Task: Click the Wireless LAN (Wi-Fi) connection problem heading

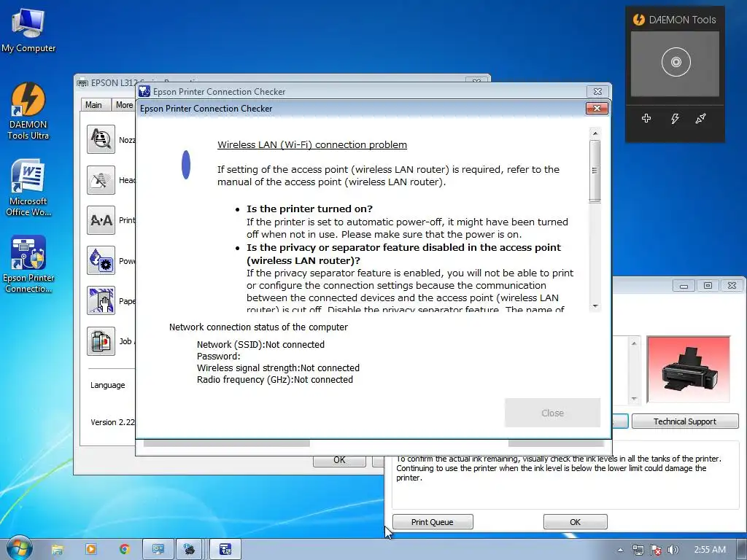Action: click(x=312, y=145)
